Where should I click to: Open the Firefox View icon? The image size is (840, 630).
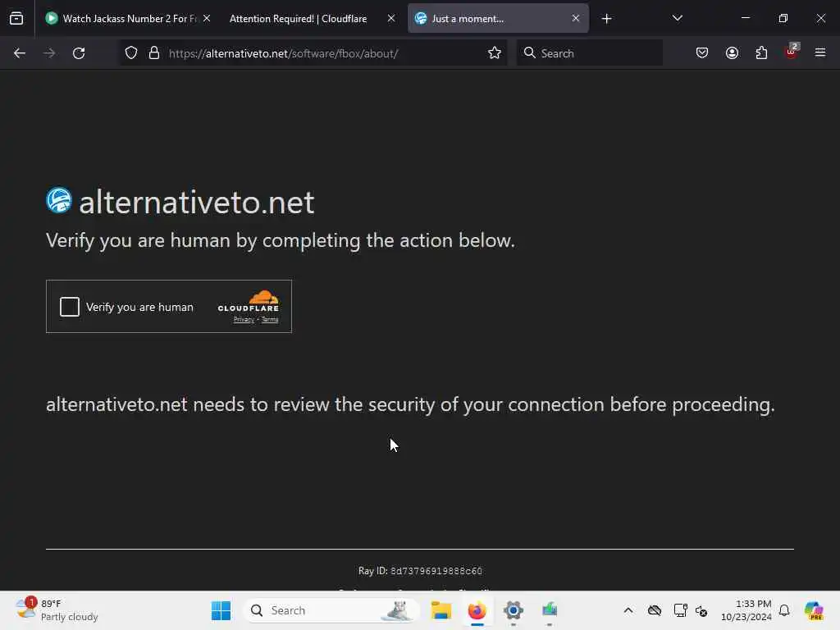16,19
